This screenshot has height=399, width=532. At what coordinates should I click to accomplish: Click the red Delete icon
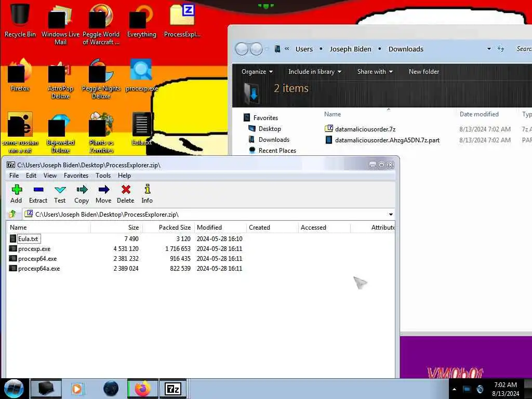[126, 194]
